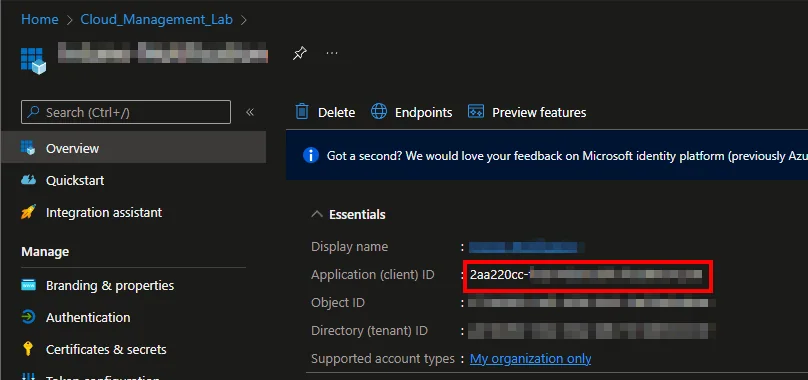Screen dimensions: 808x380
Task: Click the Authentication arrow icon
Action: (x=28, y=317)
